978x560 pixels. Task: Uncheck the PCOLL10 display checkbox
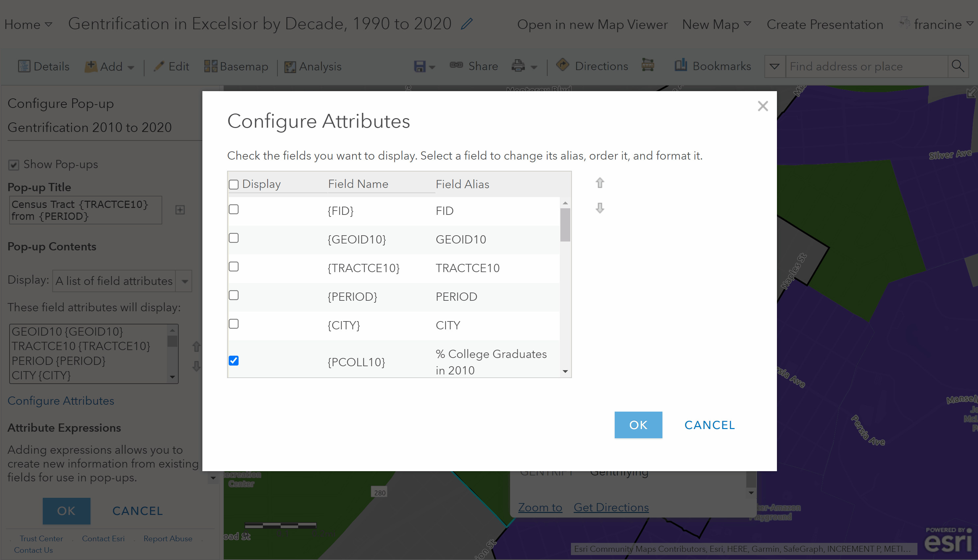(x=233, y=361)
